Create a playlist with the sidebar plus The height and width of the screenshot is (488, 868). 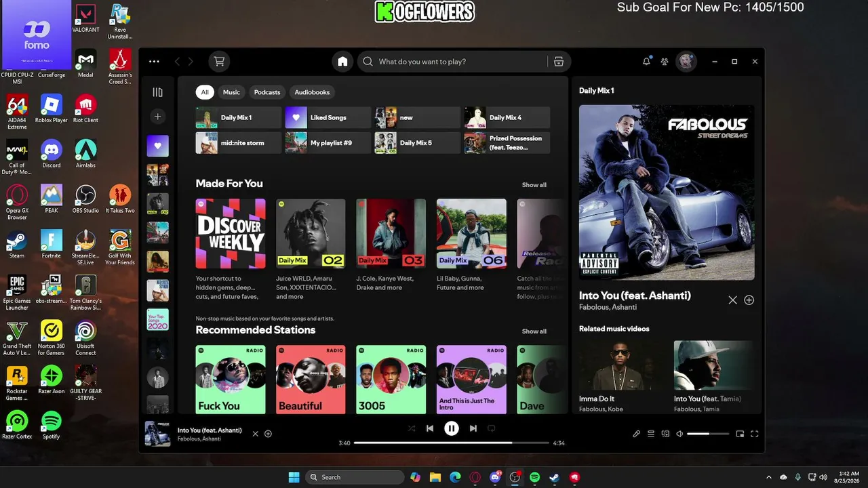(158, 117)
